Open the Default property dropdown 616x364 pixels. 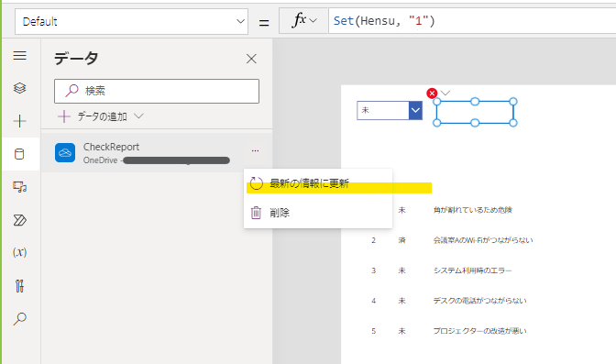tap(132, 22)
